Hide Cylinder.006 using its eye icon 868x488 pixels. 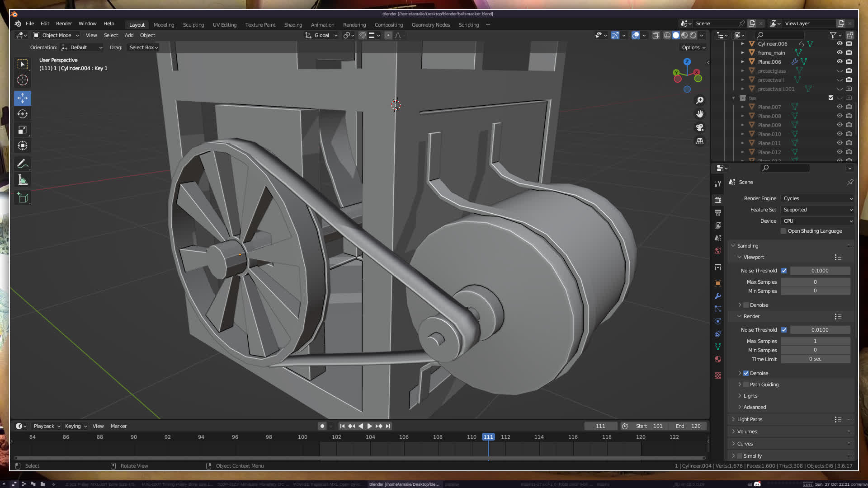pos(840,44)
